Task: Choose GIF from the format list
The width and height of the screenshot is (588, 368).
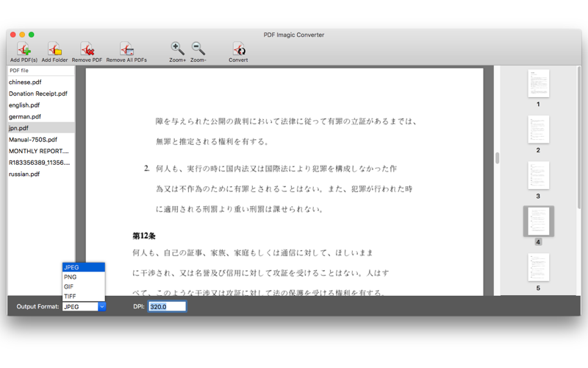Action: (x=84, y=286)
